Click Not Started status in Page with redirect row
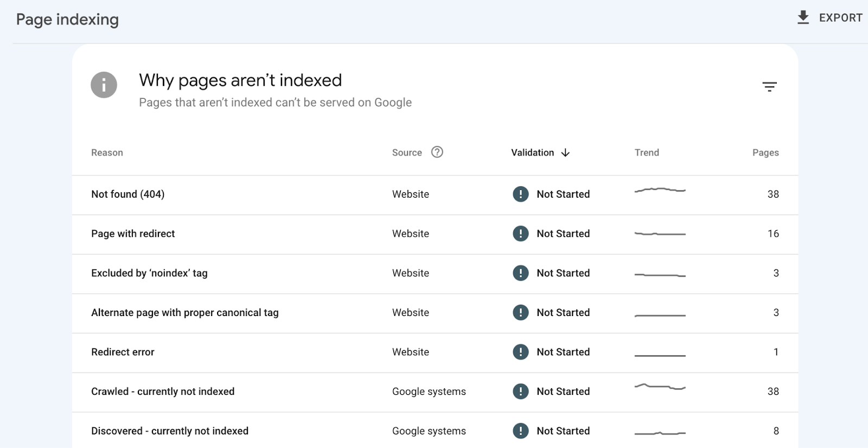Viewport: 868px width, 448px height. [x=563, y=234]
